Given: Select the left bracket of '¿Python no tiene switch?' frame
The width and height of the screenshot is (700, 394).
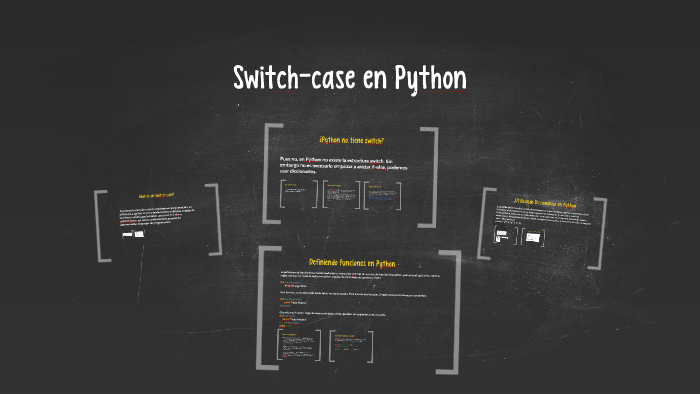Looking at the screenshot, I should pos(272,174).
